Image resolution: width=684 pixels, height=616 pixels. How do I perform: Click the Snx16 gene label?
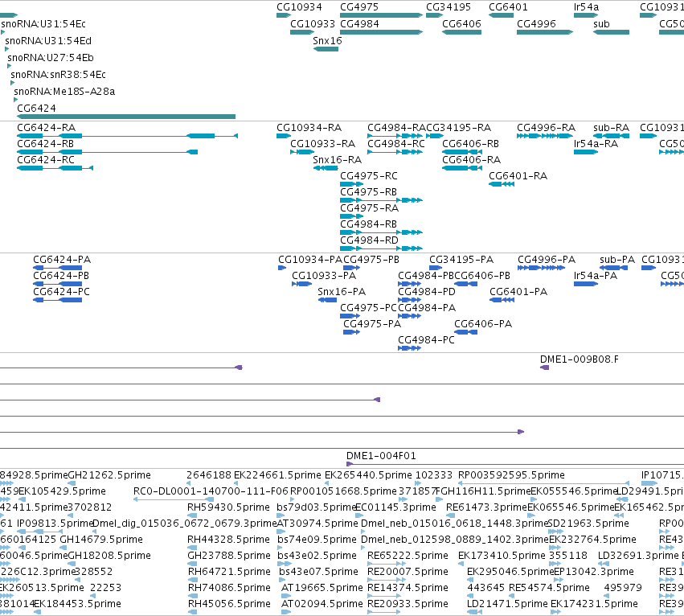click(327, 40)
